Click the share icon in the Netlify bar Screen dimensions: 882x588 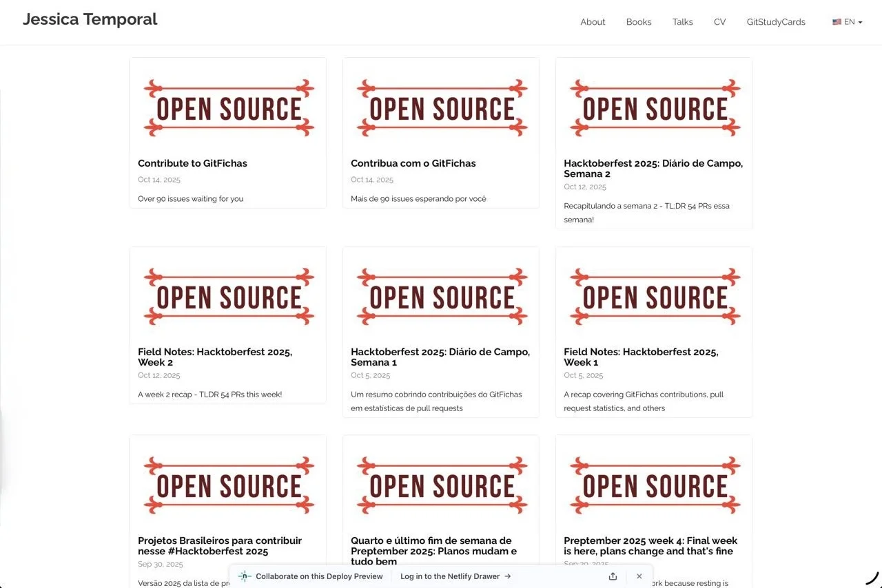pyautogui.click(x=613, y=576)
